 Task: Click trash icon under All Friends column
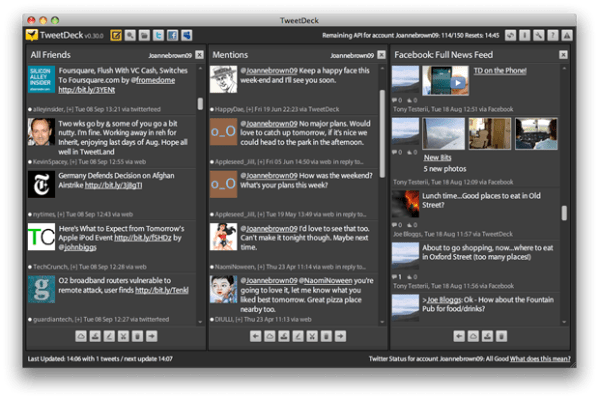click(138, 336)
